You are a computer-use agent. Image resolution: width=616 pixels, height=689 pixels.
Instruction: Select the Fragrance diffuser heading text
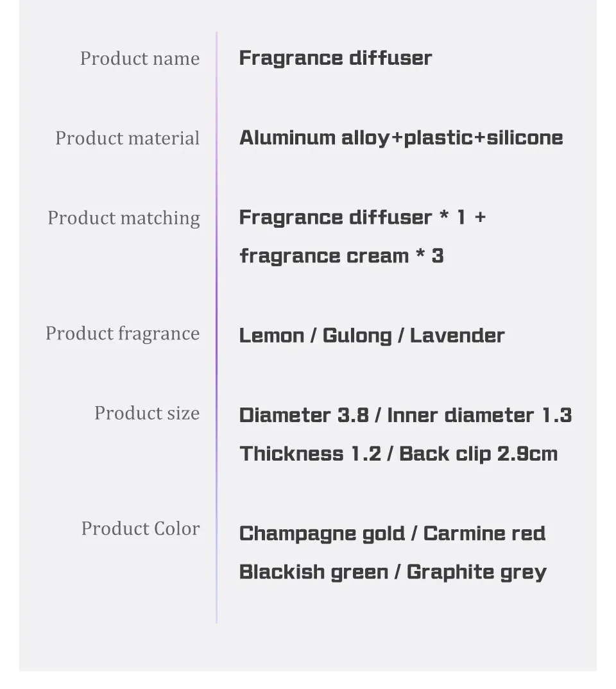(x=336, y=58)
